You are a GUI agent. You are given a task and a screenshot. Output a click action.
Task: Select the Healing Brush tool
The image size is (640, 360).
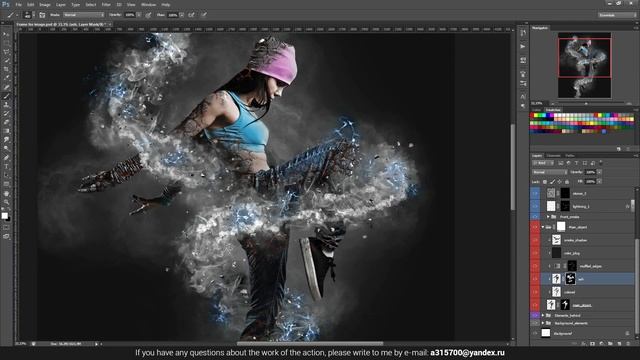[6, 87]
